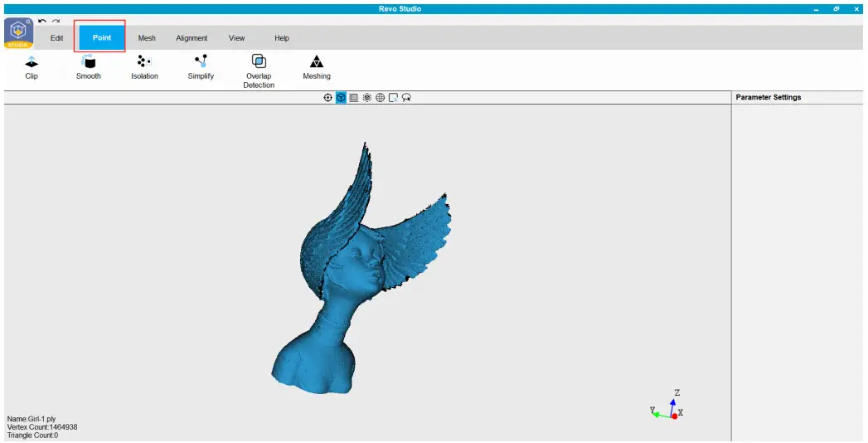Click the Name:Girl-1.ply status text

coord(32,419)
